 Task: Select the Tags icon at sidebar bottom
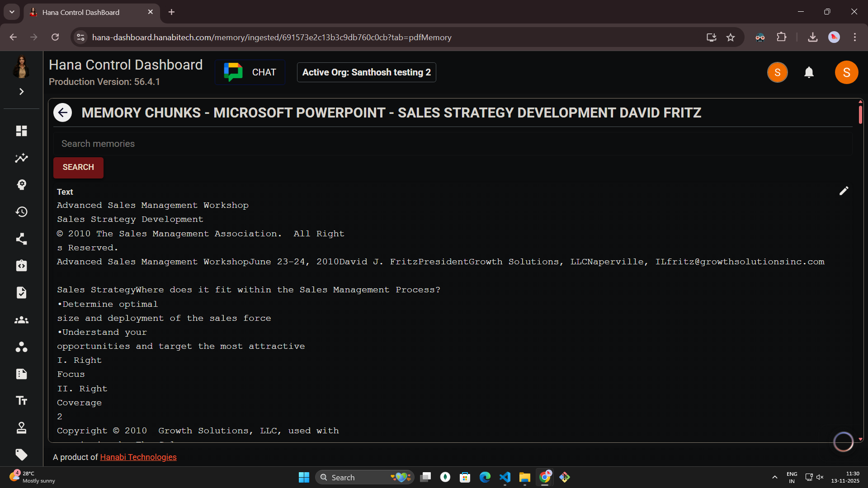[21, 455]
